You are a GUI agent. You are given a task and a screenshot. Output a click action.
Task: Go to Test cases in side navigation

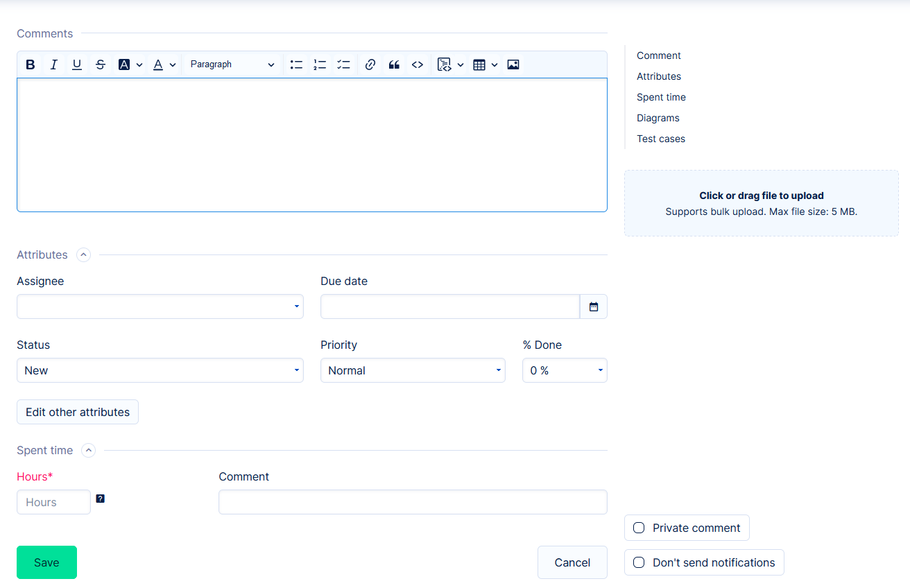click(x=660, y=139)
